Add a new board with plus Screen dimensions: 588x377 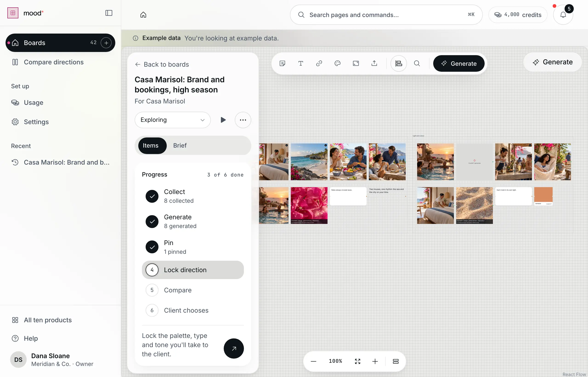[x=106, y=43]
